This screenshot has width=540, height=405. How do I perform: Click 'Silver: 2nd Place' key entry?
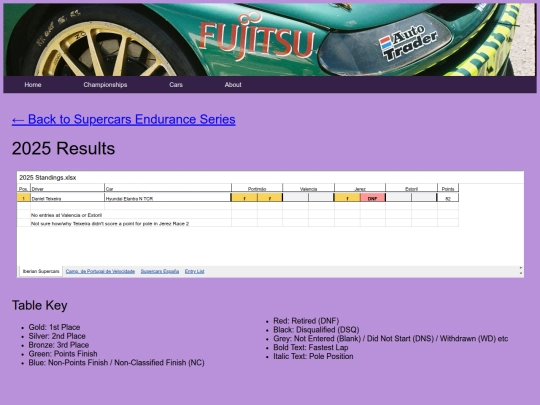point(57,336)
